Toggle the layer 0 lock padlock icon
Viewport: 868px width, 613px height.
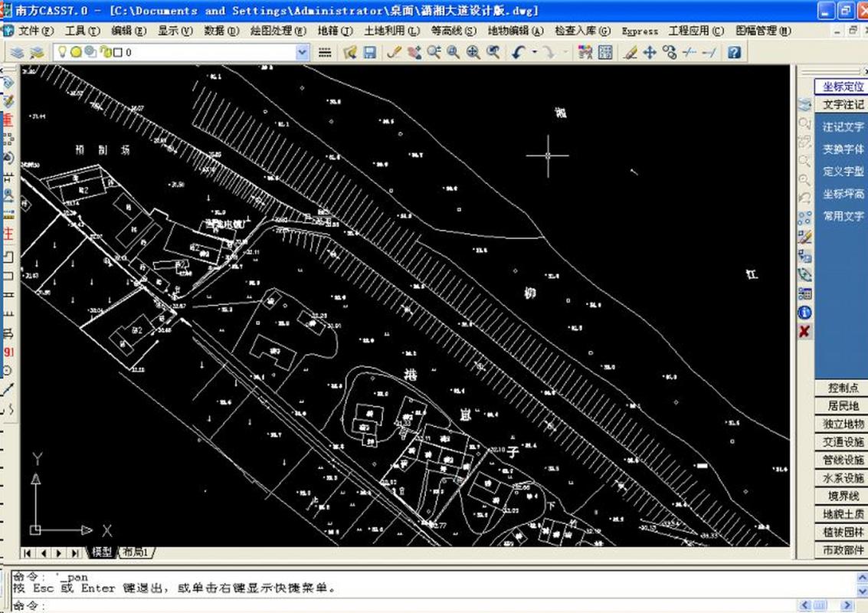[x=104, y=52]
